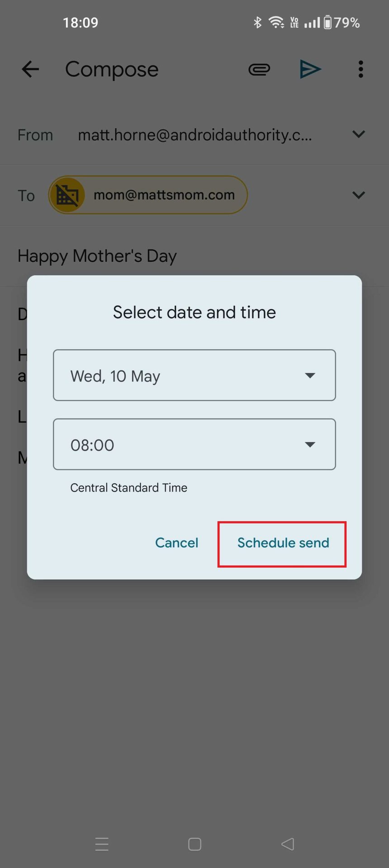Tap the Bluetooth status bar icon
This screenshot has width=389, height=868.
[x=257, y=22]
